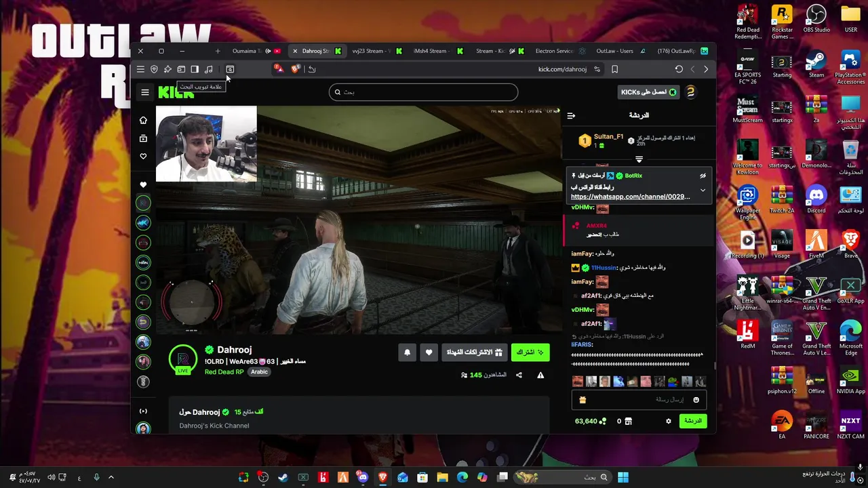The width and height of the screenshot is (868, 488).
Task: Open Kick user profile icon top right
Action: (691, 92)
